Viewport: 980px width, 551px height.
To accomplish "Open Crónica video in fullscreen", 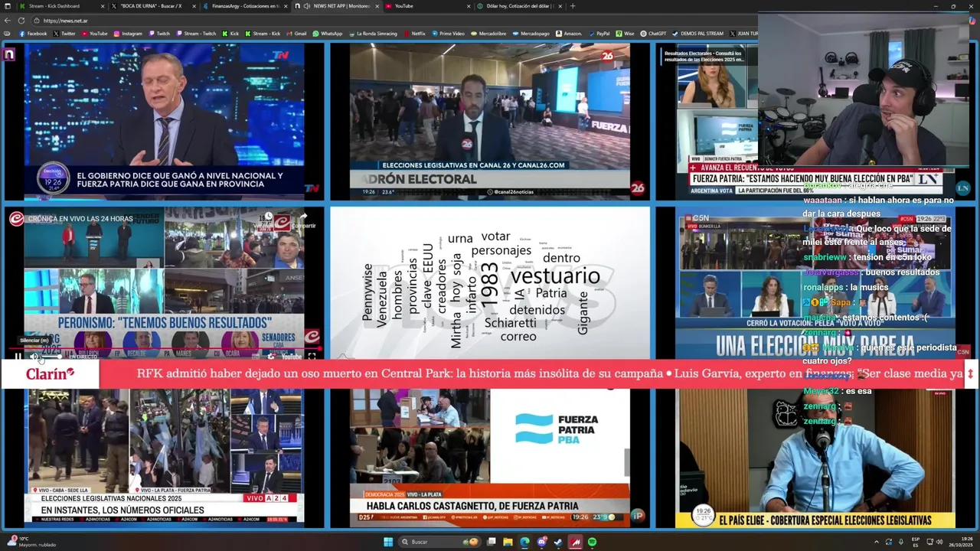I will tap(312, 356).
